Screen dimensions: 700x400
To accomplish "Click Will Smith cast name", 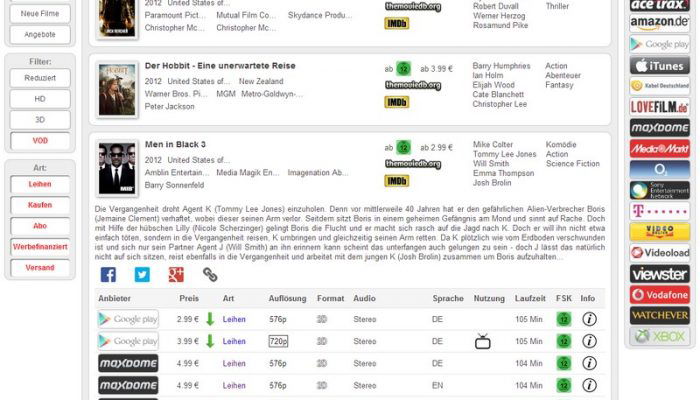I will [491, 163].
